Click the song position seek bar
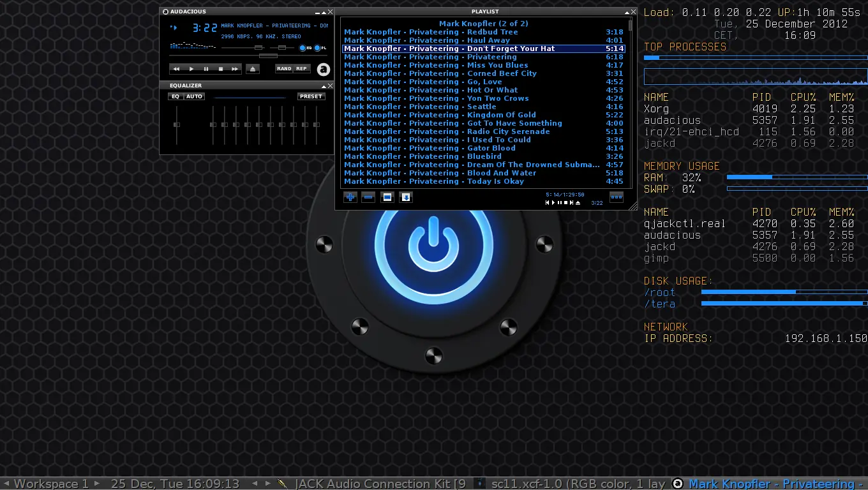The height and width of the screenshot is (490, 868). (x=248, y=56)
